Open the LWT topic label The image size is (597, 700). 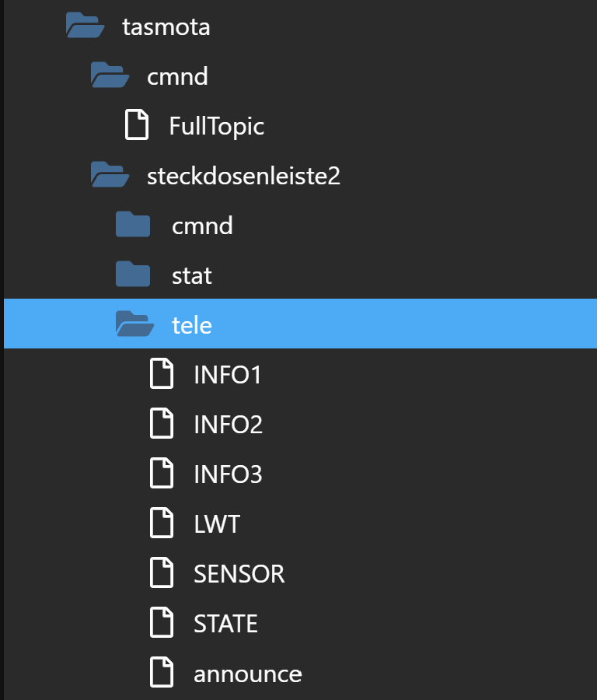point(217,524)
